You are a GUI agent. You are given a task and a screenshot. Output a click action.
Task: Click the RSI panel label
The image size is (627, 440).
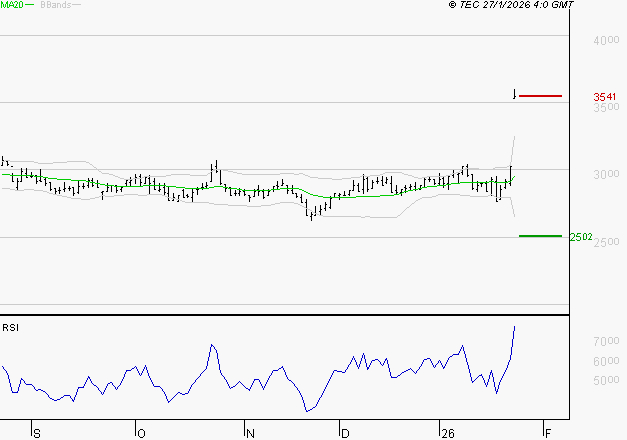coord(11,327)
